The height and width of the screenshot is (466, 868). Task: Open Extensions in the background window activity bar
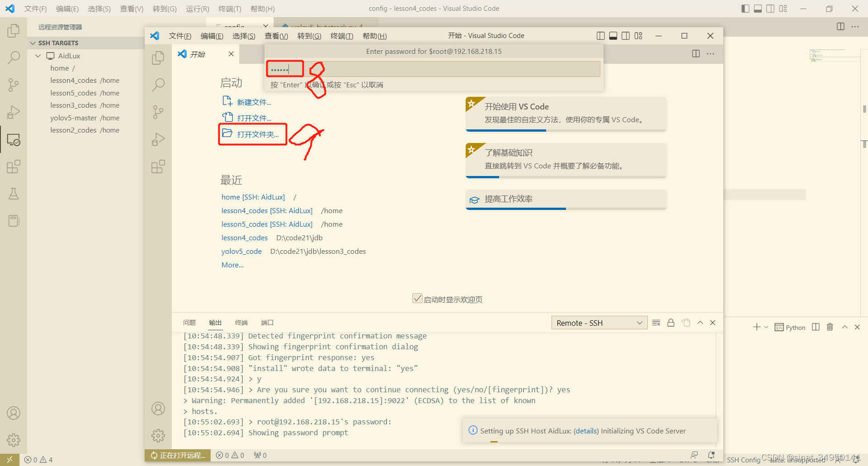14,166
